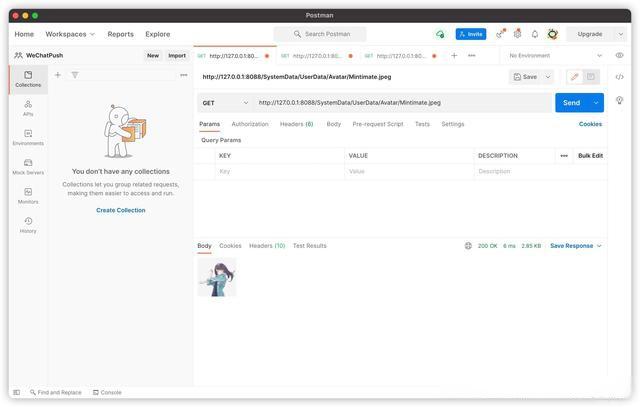Viewport: 640px width, 407px height.
Task: Go to Home in top navigation
Action: point(24,34)
